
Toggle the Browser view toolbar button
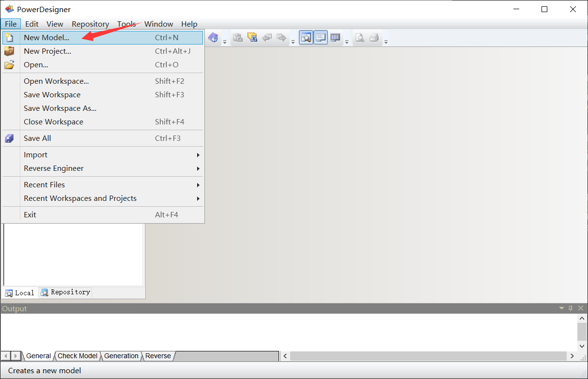pyautogui.click(x=306, y=37)
